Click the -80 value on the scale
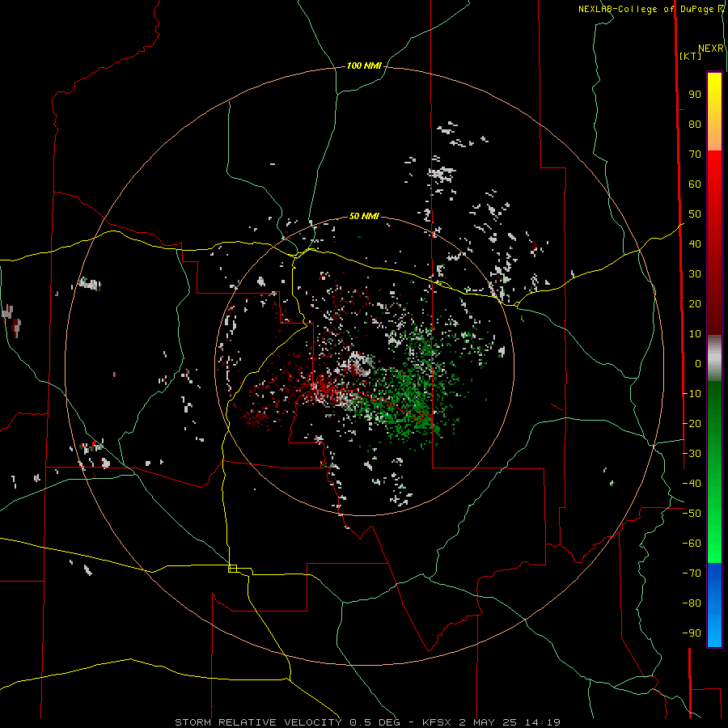Viewport: 728px width, 728px height. [692, 603]
